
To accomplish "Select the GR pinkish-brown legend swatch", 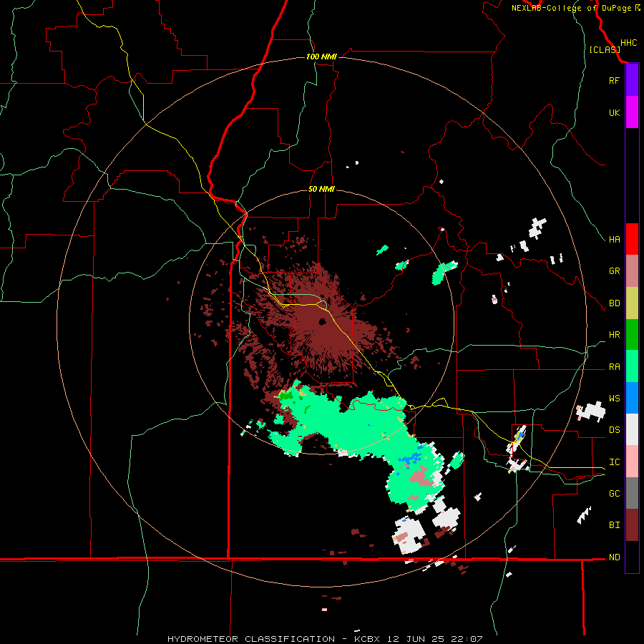I will coord(632,271).
